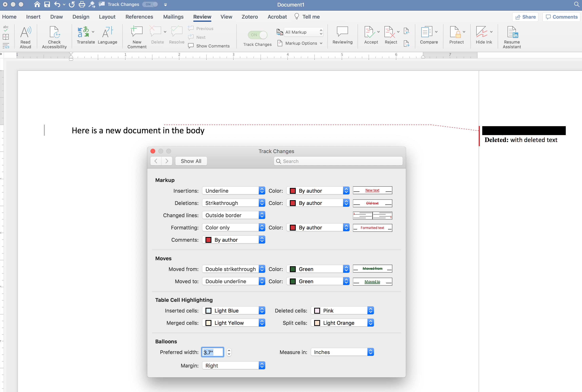
Task: Click the Accept changes icon
Action: tap(369, 32)
